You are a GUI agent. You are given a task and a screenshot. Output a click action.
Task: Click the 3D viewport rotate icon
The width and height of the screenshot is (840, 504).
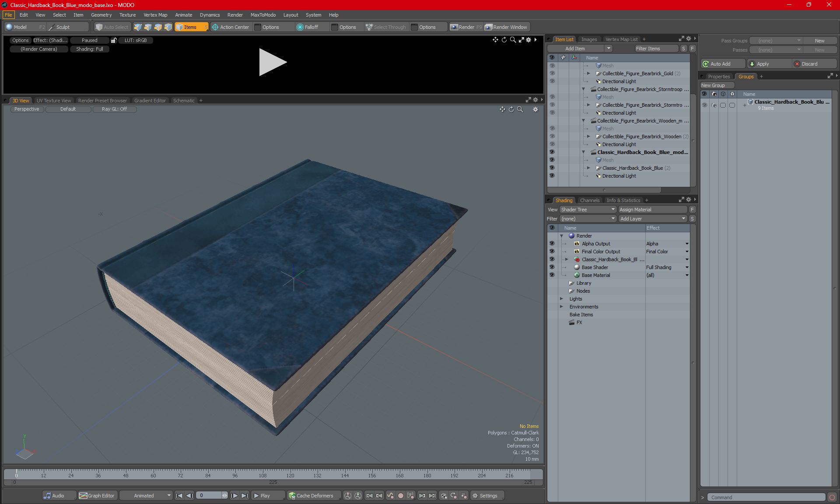click(x=511, y=109)
